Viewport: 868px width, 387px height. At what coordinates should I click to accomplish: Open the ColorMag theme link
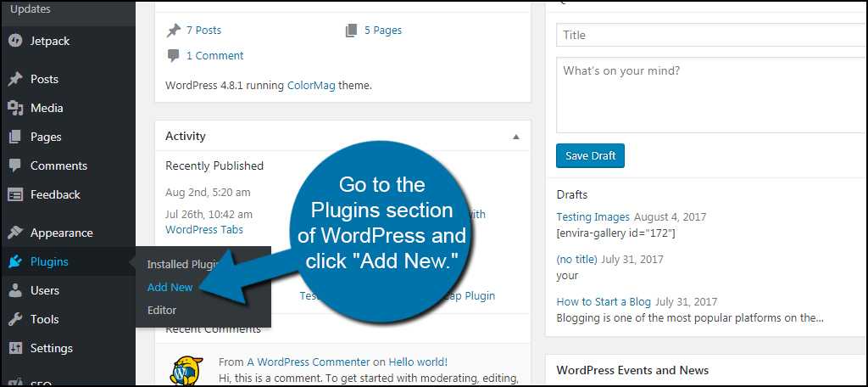pos(311,86)
